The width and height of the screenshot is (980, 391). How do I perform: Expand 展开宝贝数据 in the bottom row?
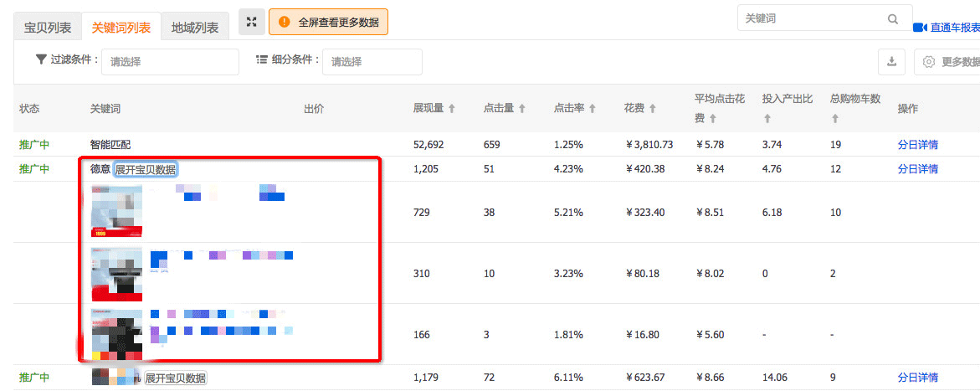[x=175, y=378]
